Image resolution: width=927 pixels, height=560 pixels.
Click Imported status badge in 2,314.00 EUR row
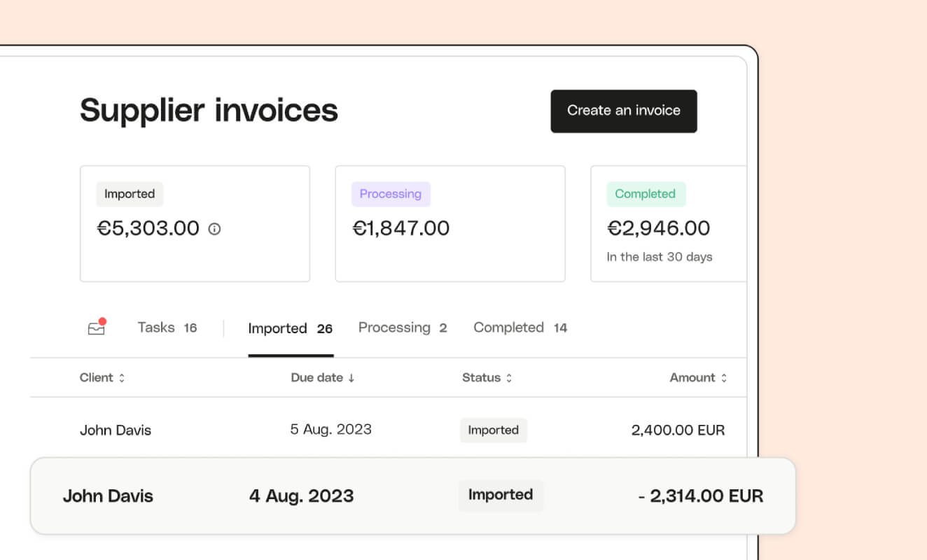[x=501, y=495]
